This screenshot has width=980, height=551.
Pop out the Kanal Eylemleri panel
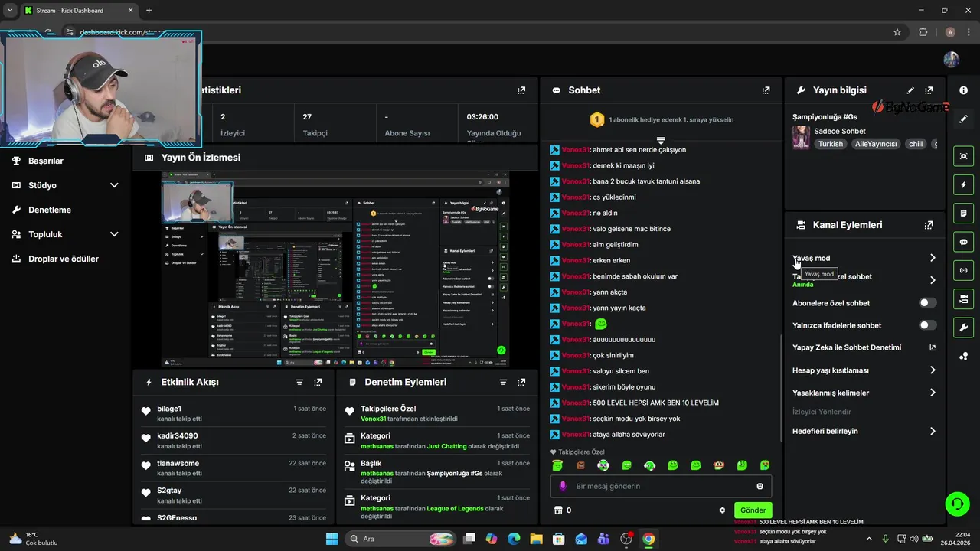click(x=929, y=225)
